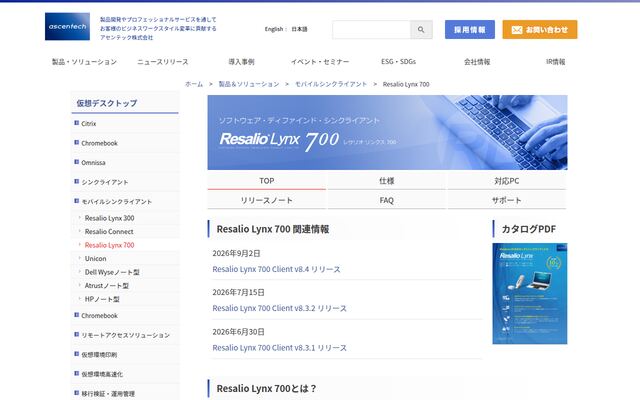The width and height of the screenshot is (640, 400).
Task: Open Resalio Lynx 300 sidebar link
Action: [x=109, y=218]
